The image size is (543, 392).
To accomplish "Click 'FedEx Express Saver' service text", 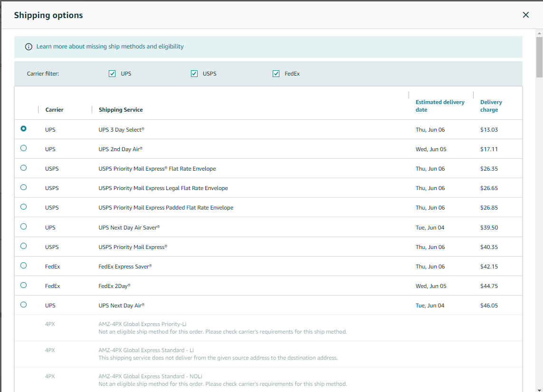I will (x=125, y=267).
